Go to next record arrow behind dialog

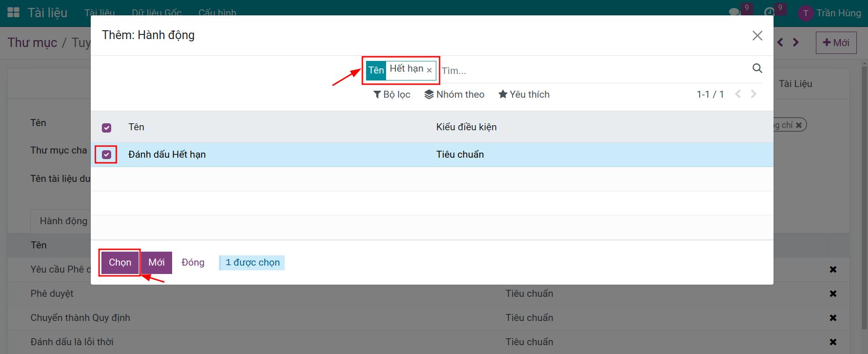click(x=796, y=42)
